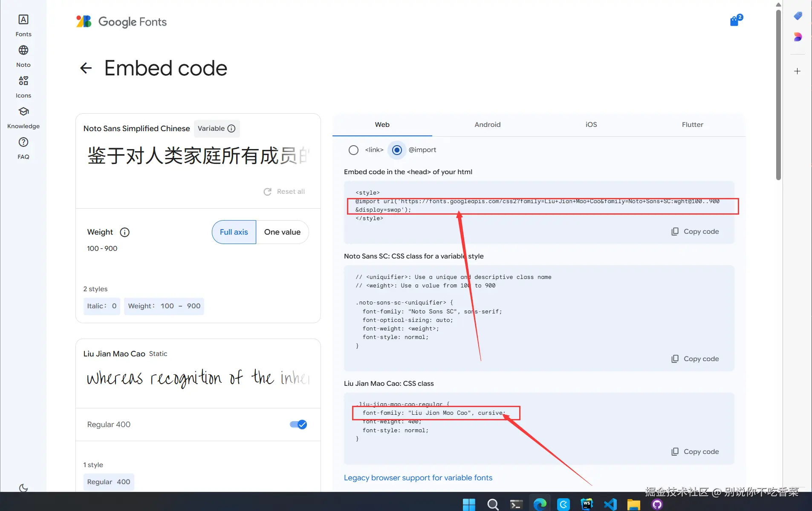The width and height of the screenshot is (812, 511).
Task: Select the @import embed option
Action: 397,150
